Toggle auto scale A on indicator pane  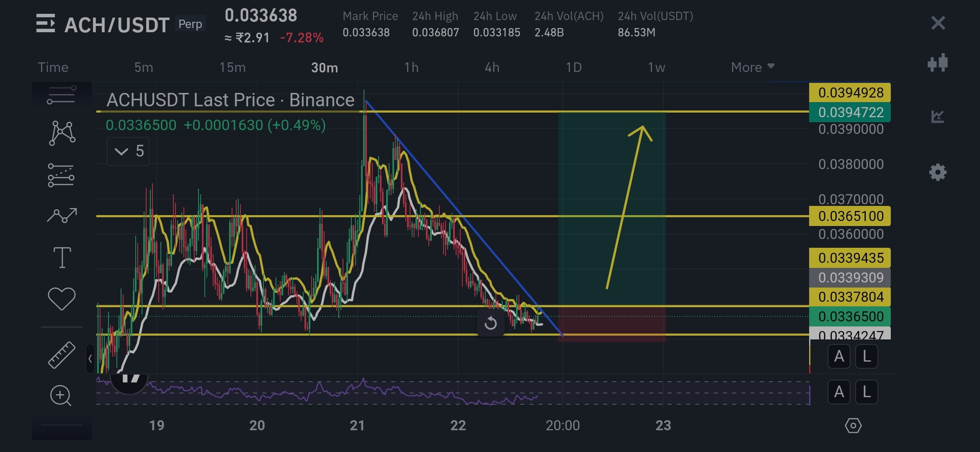[x=839, y=392]
